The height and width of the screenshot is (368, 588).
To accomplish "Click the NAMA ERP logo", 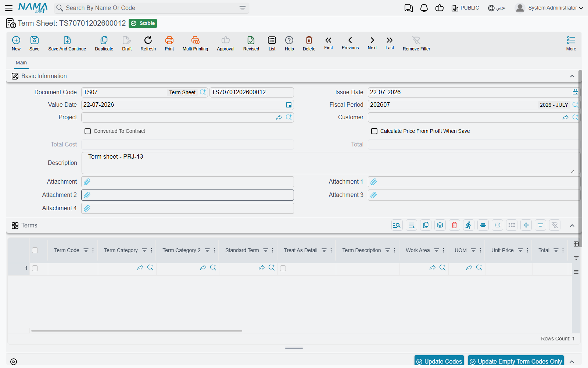I will pos(33,8).
